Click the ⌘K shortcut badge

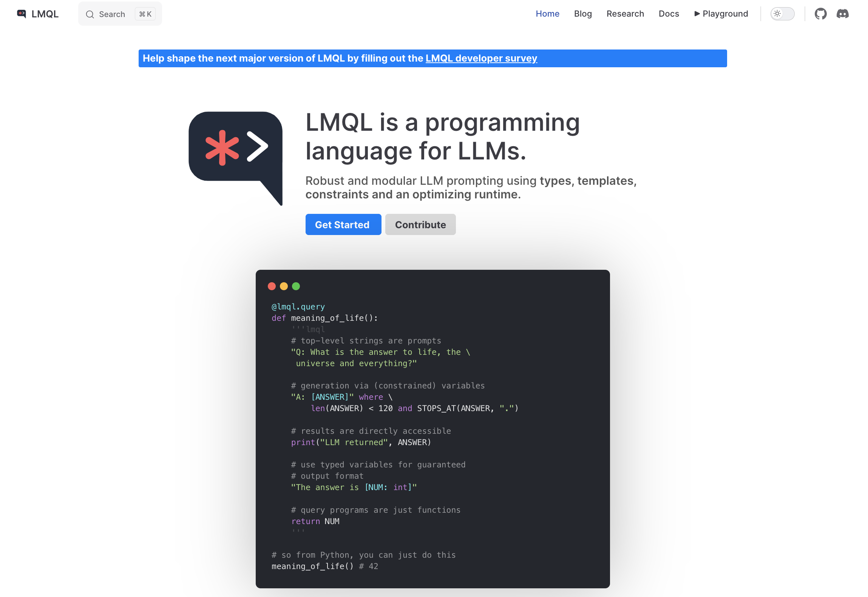tap(145, 14)
